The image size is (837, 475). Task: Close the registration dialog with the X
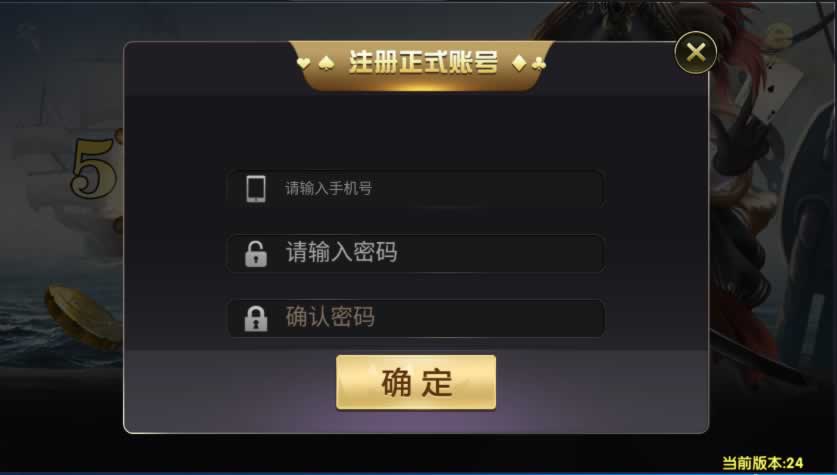pos(696,52)
